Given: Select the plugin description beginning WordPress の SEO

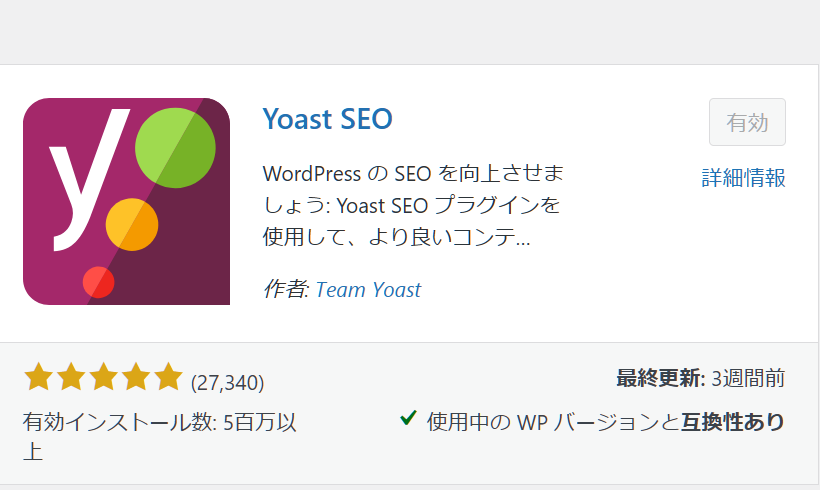Looking at the screenshot, I should [x=413, y=206].
